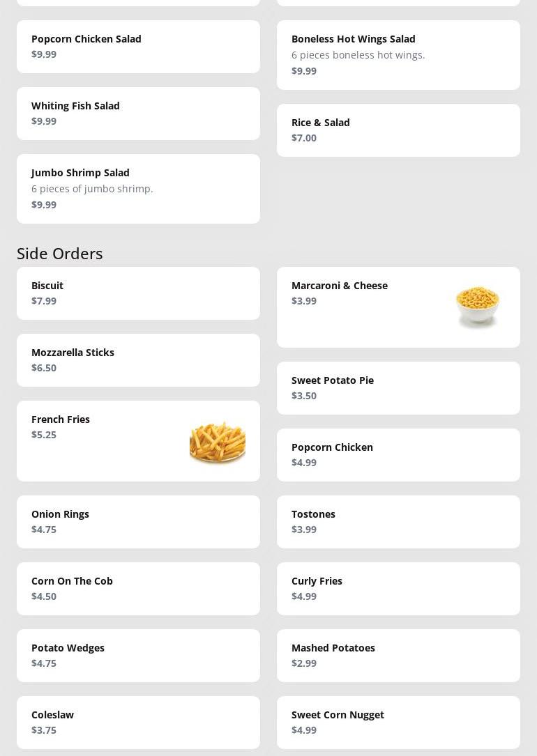Open the Boneless Hot Wings Salad item
This screenshot has height=756, width=537.
point(398,55)
